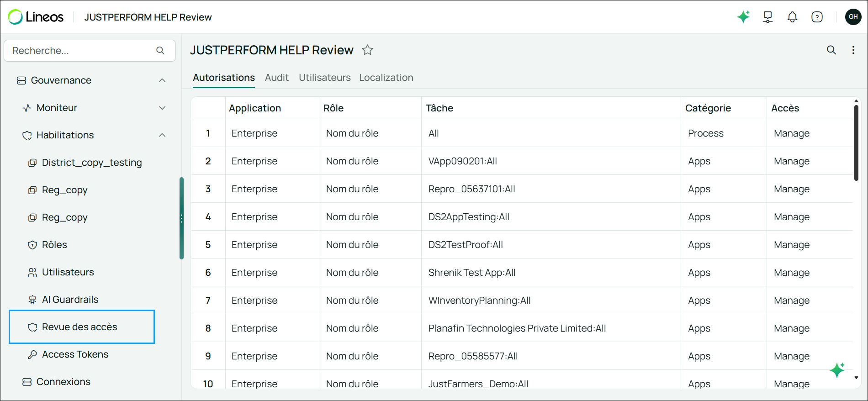Screen dimensions: 868x401
Task: Click the Utilisateurs people icon in sidebar
Action: (32, 272)
